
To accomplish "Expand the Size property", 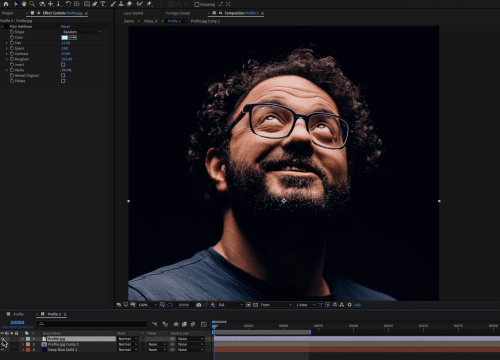I will [6, 43].
